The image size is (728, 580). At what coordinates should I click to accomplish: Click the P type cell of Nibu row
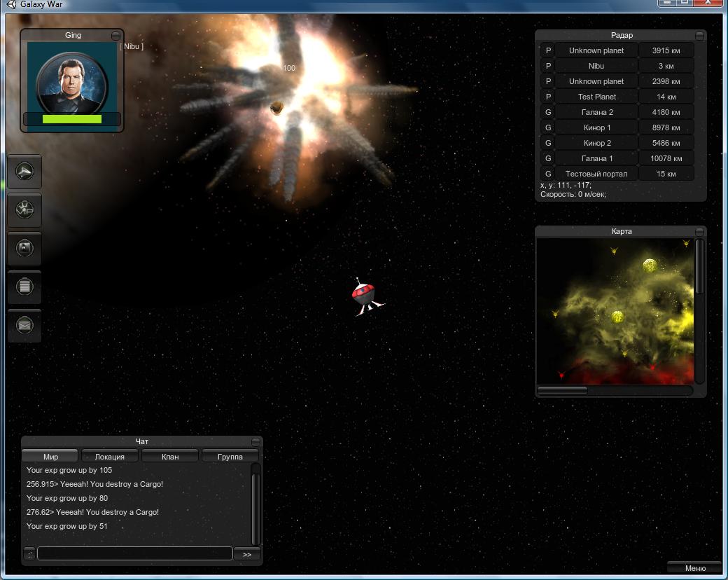(x=548, y=66)
